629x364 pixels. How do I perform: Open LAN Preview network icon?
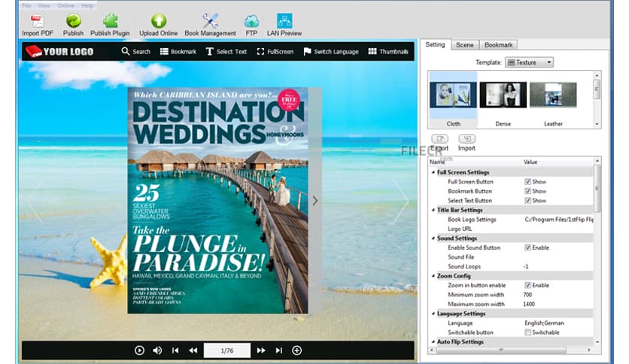[284, 21]
